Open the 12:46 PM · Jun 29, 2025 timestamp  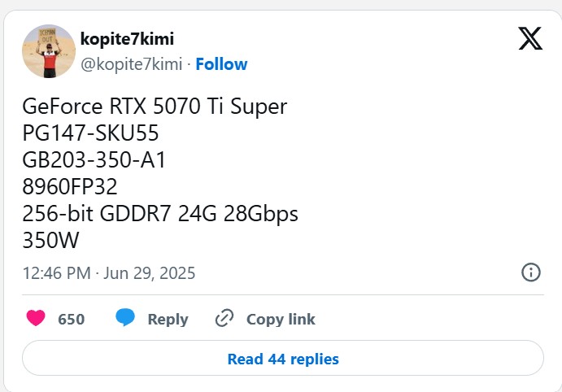(109, 273)
